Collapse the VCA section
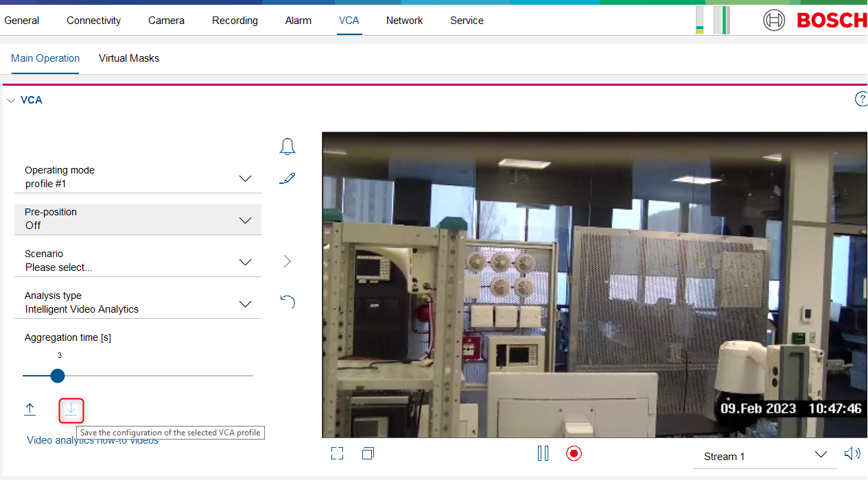The image size is (868, 480). click(x=11, y=100)
